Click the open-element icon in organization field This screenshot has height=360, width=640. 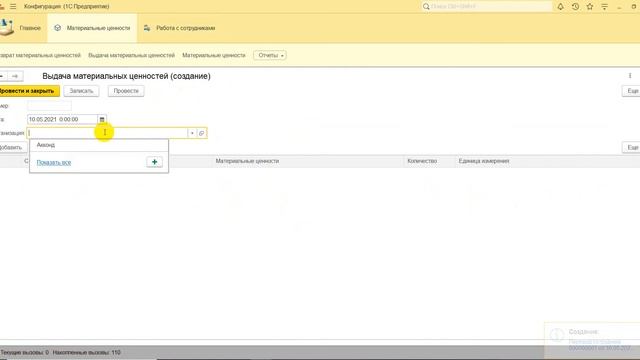tap(202, 133)
